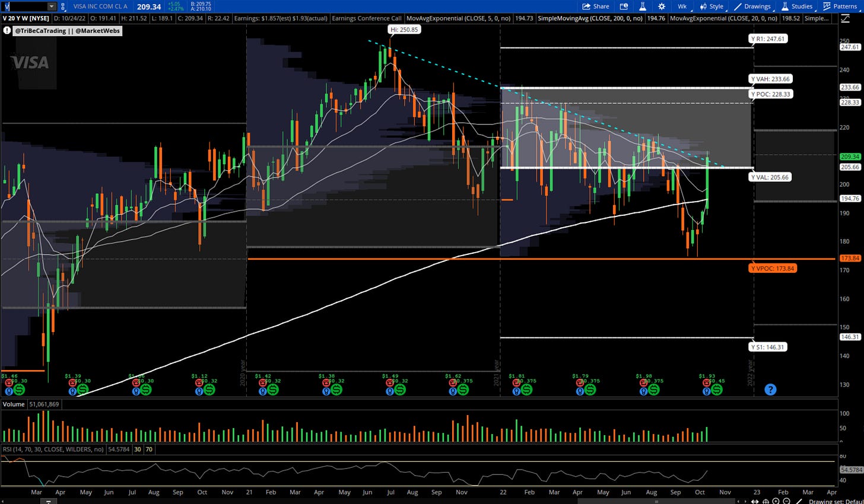Click the Y POC: 228.33 bubble
Viewport: 864px width, 504px height.
click(770, 94)
